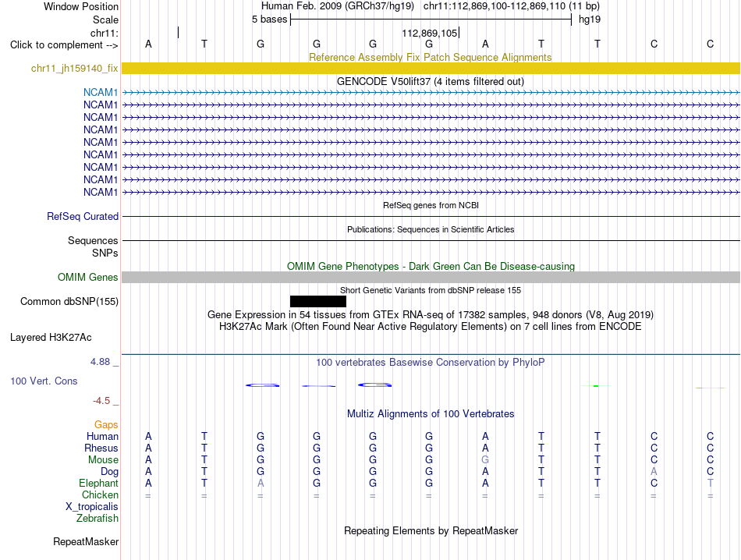Click the 'chr11:' ruler label

click(x=104, y=33)
